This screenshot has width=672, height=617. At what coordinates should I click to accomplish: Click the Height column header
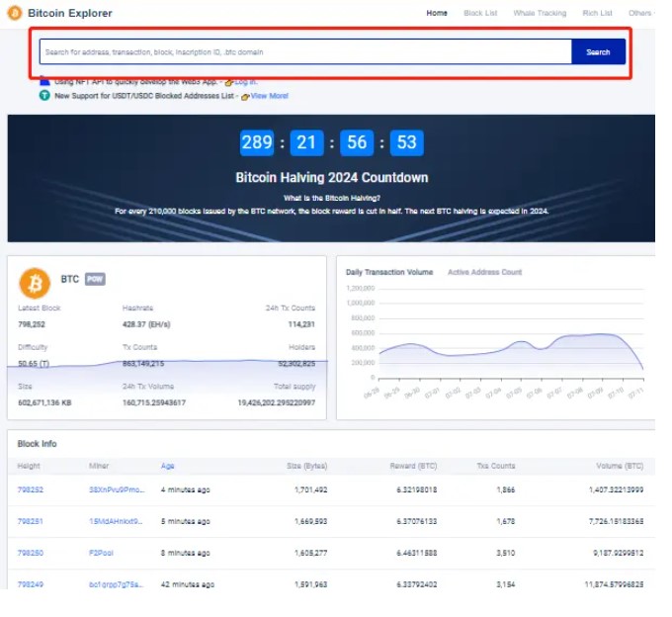tap(29, 466)
